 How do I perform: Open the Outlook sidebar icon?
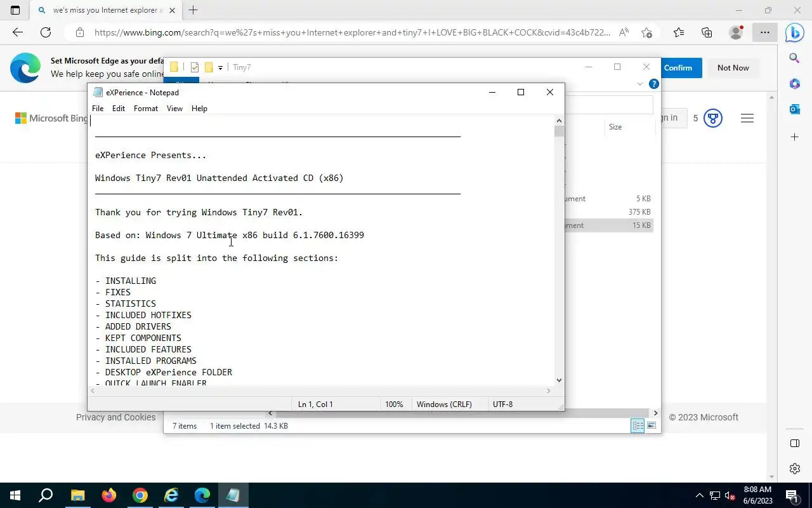794,110
